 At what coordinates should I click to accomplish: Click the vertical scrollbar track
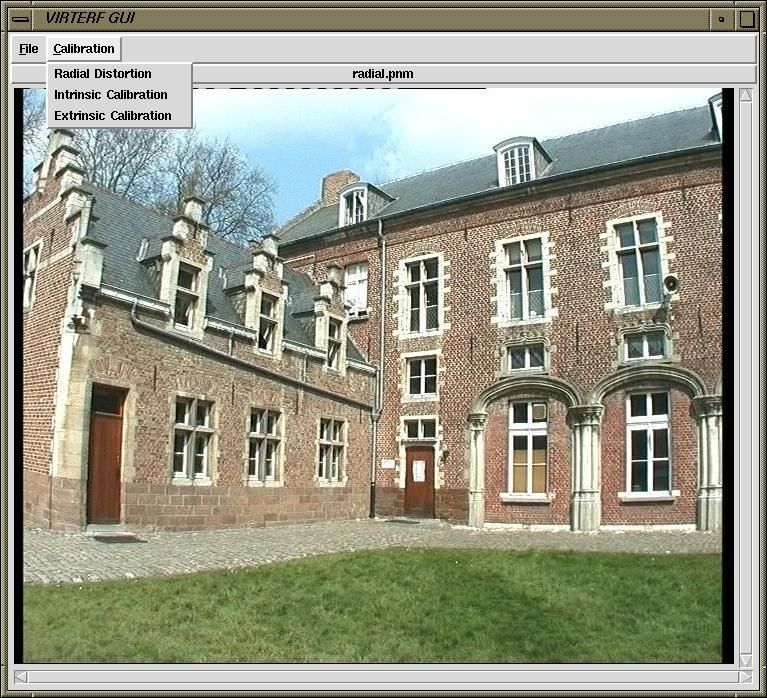pos(746,378)
